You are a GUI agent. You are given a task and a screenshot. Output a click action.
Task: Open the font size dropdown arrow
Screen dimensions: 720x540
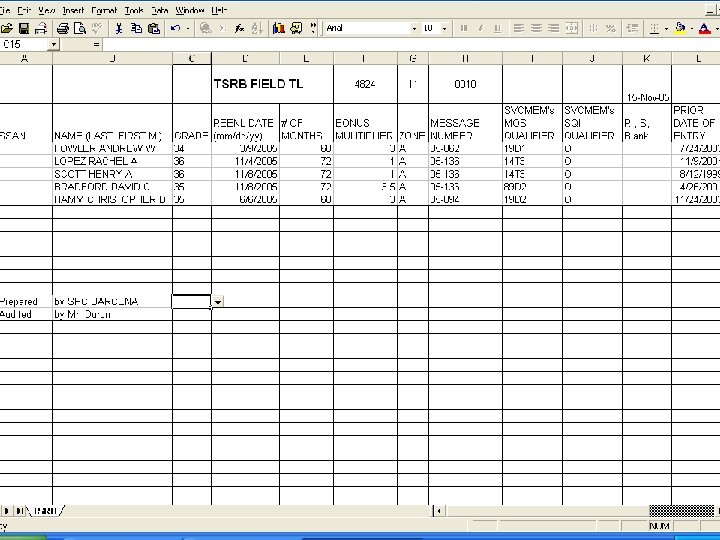pos(444,28)
